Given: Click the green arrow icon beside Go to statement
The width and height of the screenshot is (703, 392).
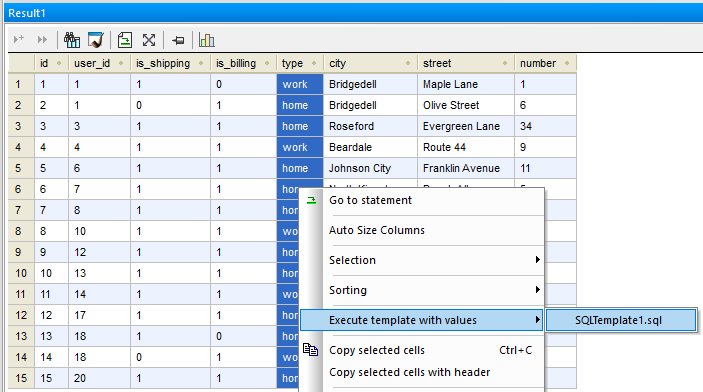Looking at the screenshot, I should (x=312, y=200).
